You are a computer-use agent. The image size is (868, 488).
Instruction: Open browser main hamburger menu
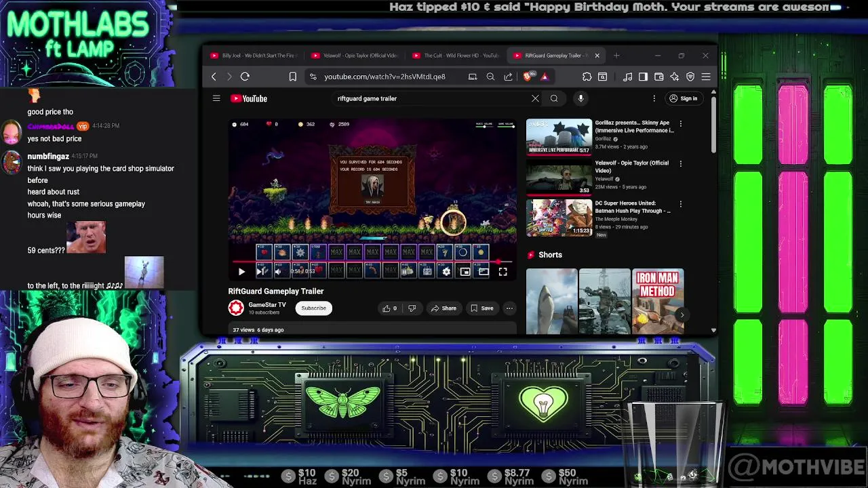(706, 77)
